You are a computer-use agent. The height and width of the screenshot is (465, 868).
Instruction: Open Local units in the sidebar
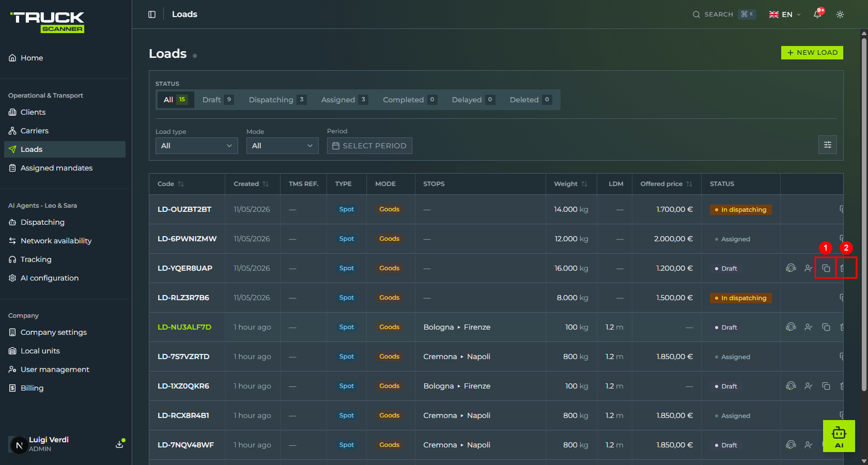pyautogui.click(x=65, y=351)
